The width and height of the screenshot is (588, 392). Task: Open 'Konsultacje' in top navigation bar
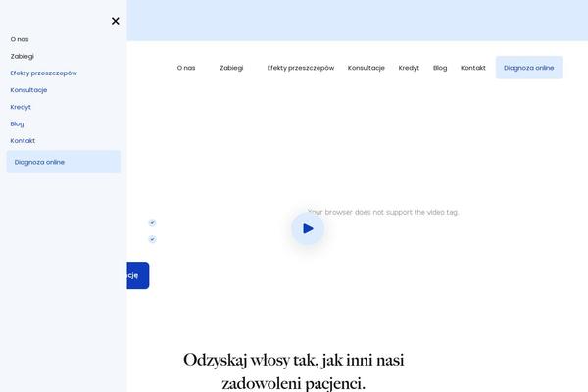[366, 68]
